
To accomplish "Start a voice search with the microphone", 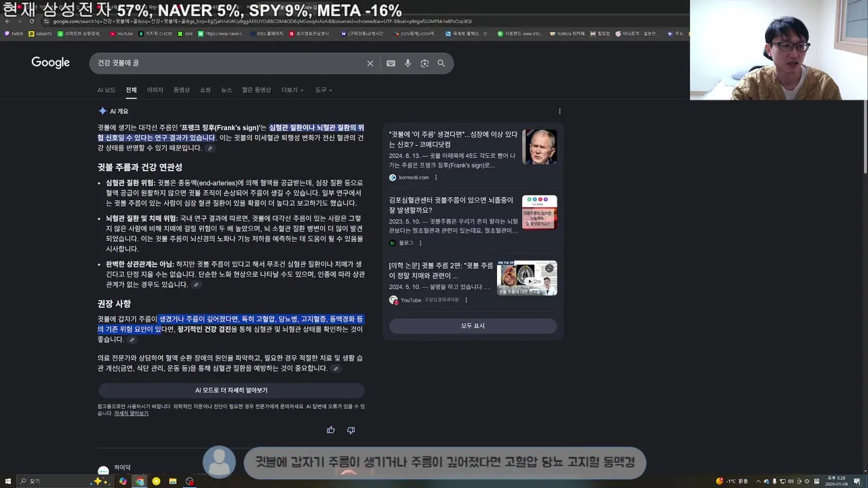I will coord(408,63).
